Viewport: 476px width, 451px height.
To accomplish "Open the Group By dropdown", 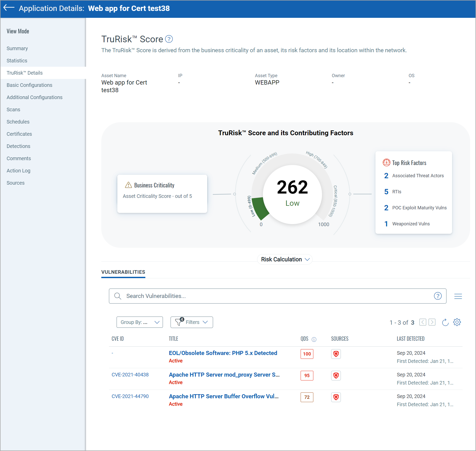I will 139,322.
